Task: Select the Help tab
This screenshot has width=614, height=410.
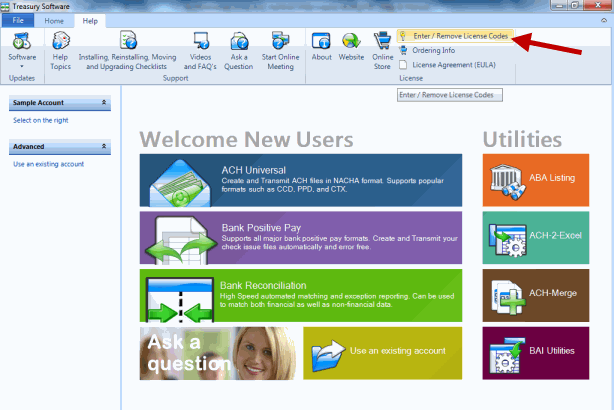Action: [x=90, y=21]
